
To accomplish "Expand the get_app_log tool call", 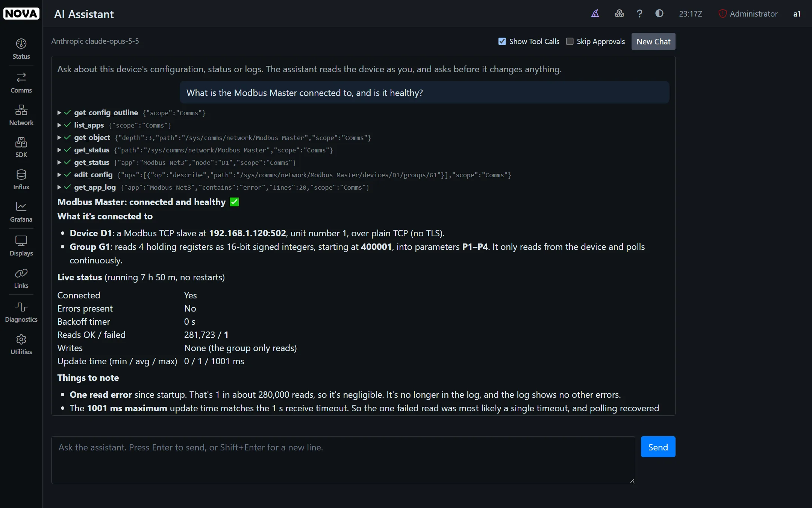I will (x=59, y=187).
